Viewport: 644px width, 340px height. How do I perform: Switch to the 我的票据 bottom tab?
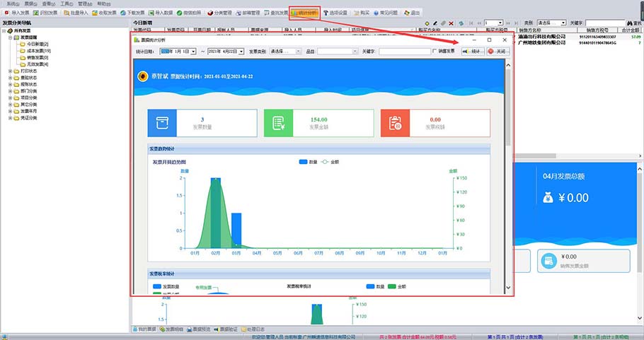pos(144,329)
